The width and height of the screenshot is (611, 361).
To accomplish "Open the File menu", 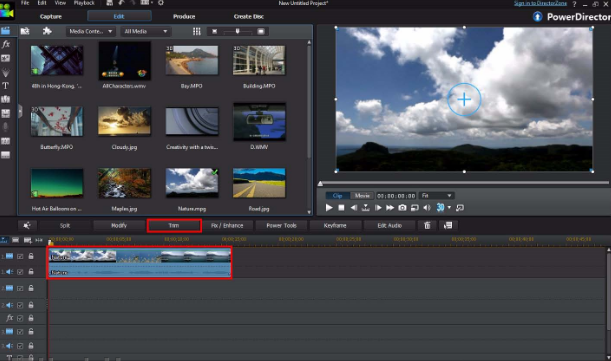I will click(25, 3).
